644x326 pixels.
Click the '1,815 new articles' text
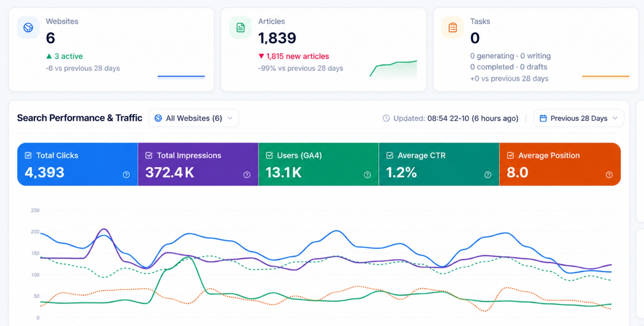click(x=297, y=56)
